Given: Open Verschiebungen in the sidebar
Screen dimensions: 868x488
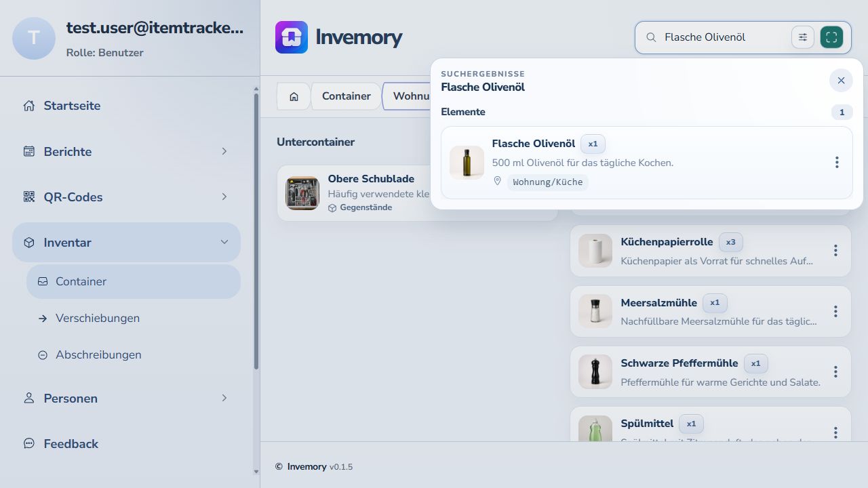Looking at the screenshot, I should [134, 318].
